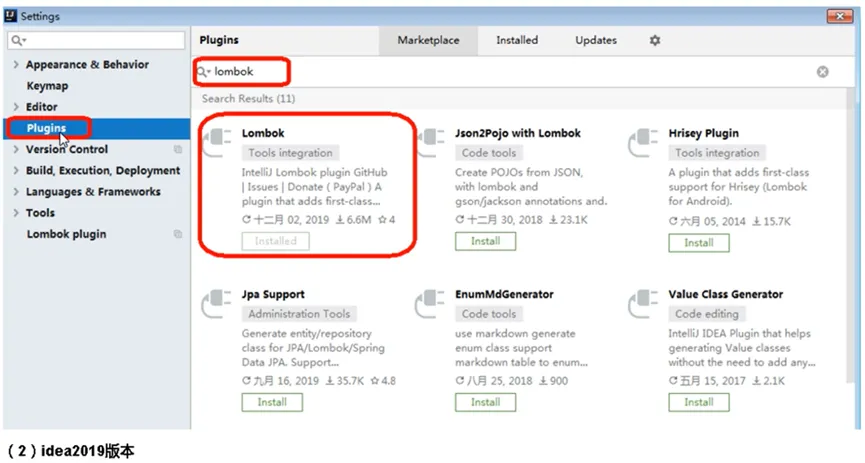Install the Jpa Support plugin

[272, 402]
